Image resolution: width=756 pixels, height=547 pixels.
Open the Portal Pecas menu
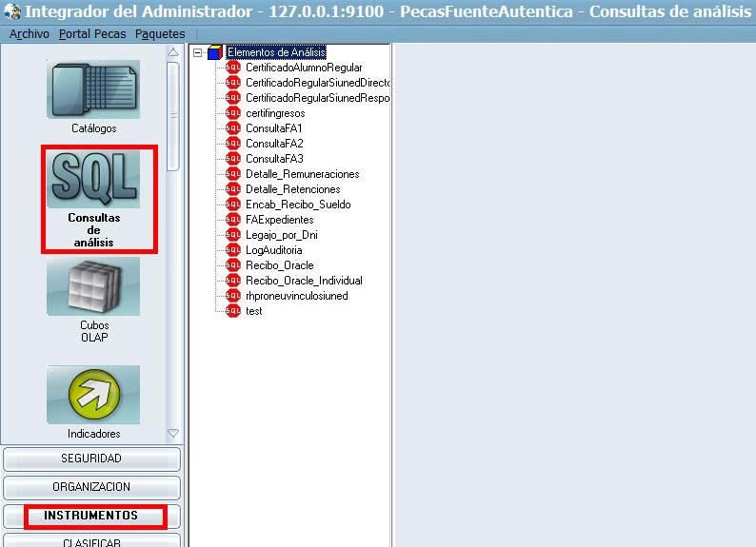[92, 34]
